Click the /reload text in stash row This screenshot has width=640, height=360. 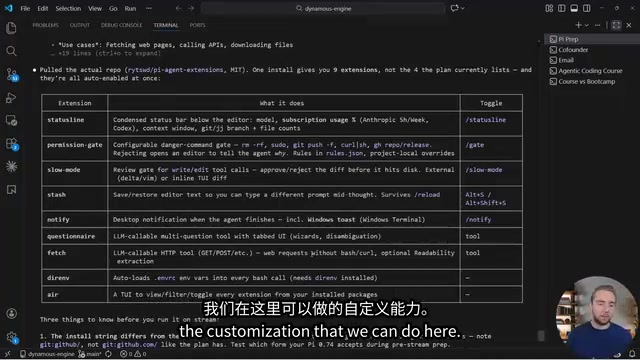click(427, 195)
